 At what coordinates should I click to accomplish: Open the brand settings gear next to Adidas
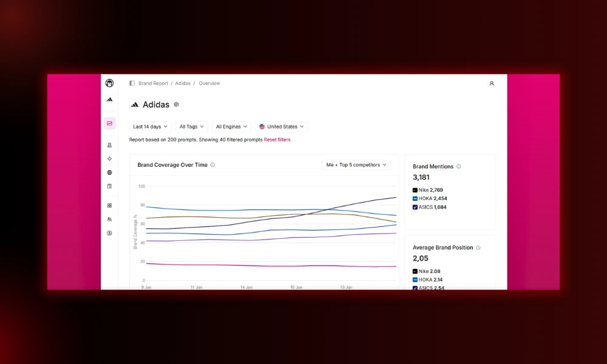pos(176,104)
